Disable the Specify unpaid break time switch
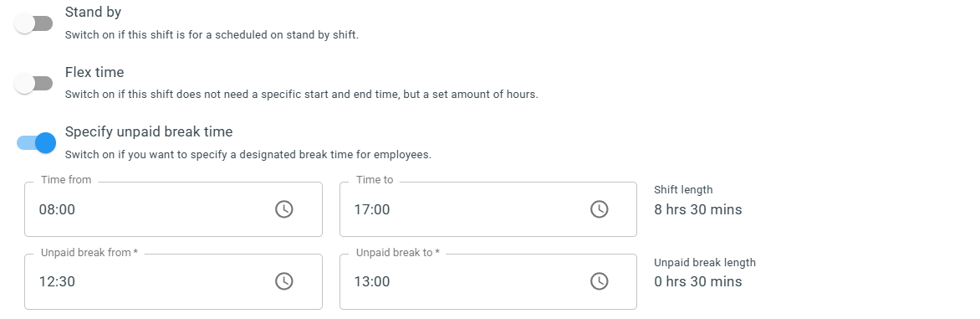980x319 pixels. [x=36, y=143]
